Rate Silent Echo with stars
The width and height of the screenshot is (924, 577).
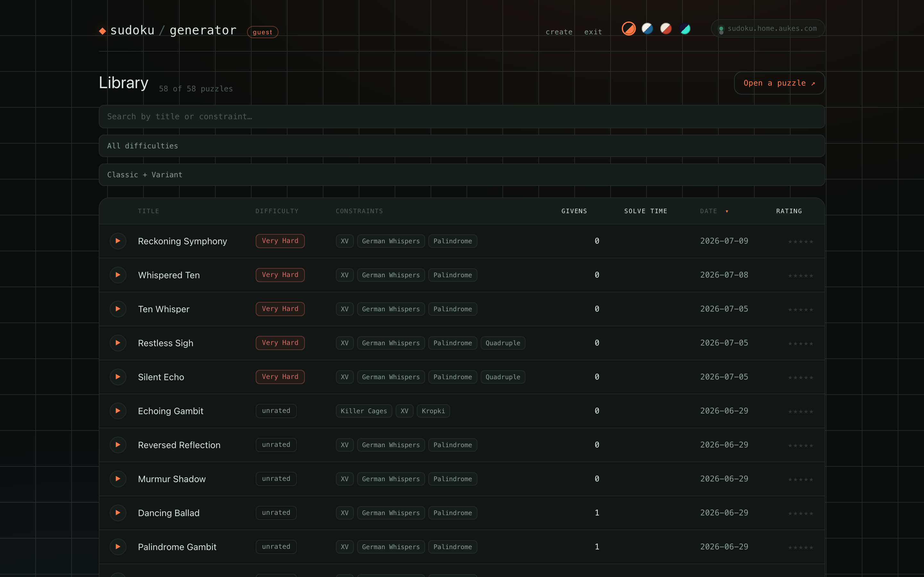click(x=800, y=378)
